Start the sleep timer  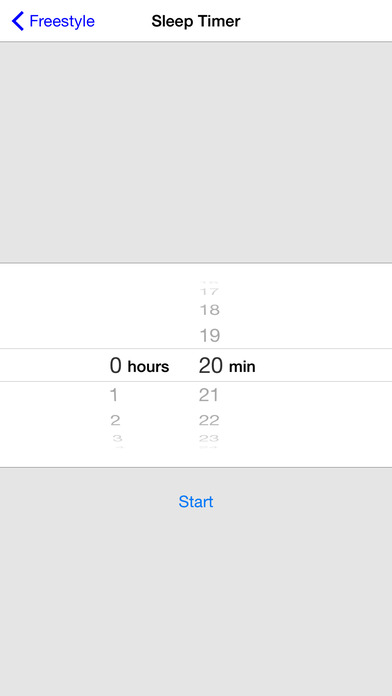[x=196, y=502]
